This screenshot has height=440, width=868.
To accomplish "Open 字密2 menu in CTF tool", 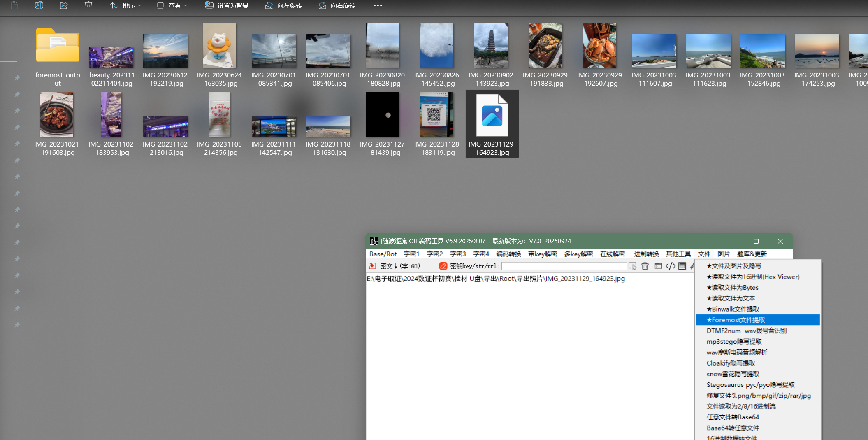I will (434, 254).
